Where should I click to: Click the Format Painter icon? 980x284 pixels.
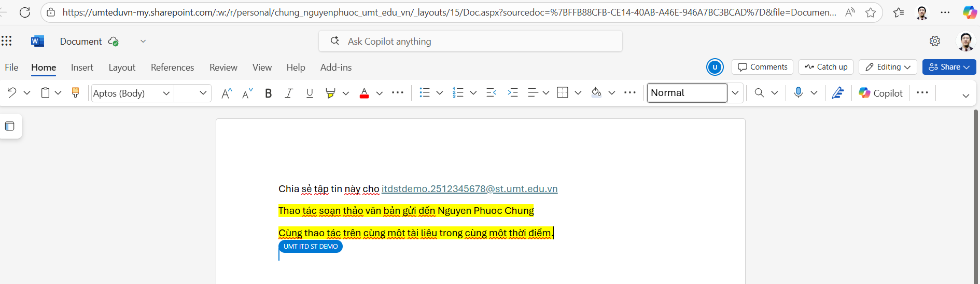(x=75, y=93)
